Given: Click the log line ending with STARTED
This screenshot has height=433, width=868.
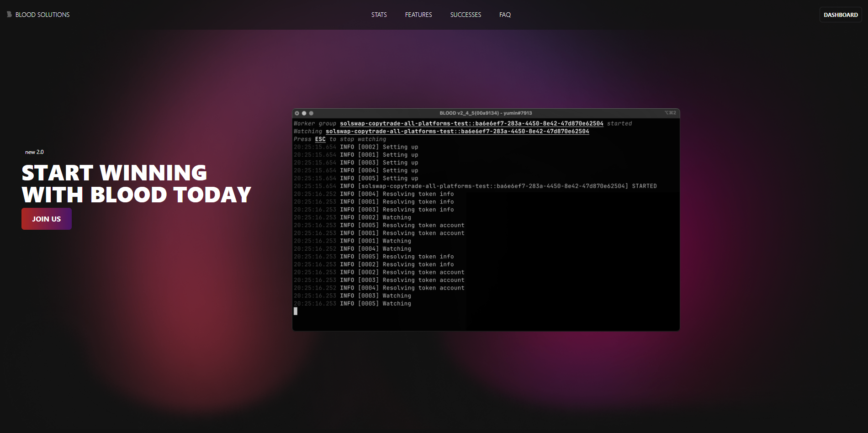Looking at the screenshot, I should (475, 186).
